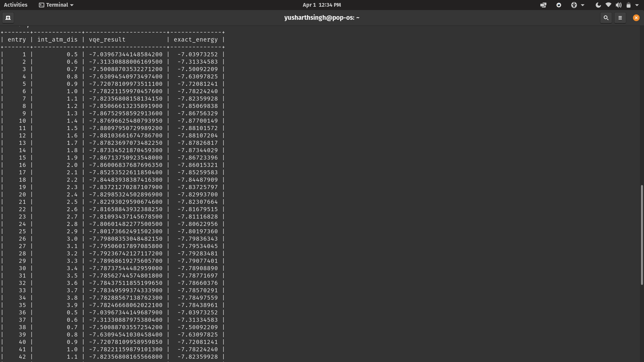Click the entry column header
This screenshot has height=362, width=644.
[x=17, y=40]
